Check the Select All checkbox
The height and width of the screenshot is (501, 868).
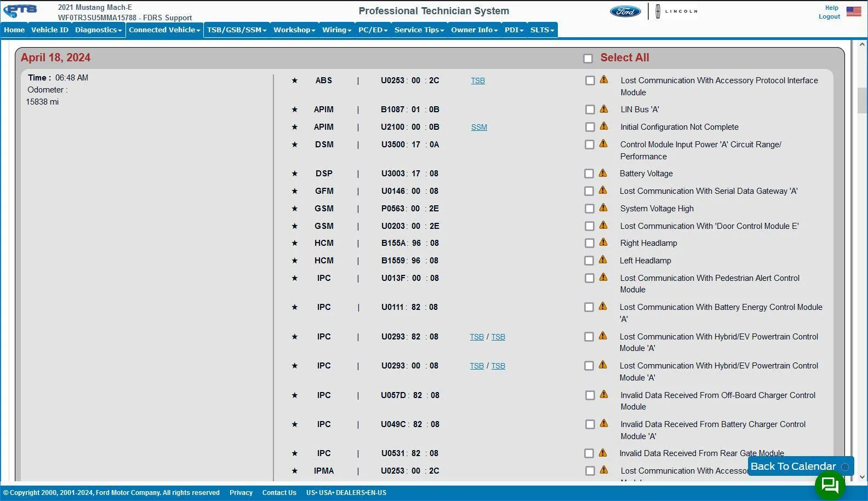(x=588, y=59)
